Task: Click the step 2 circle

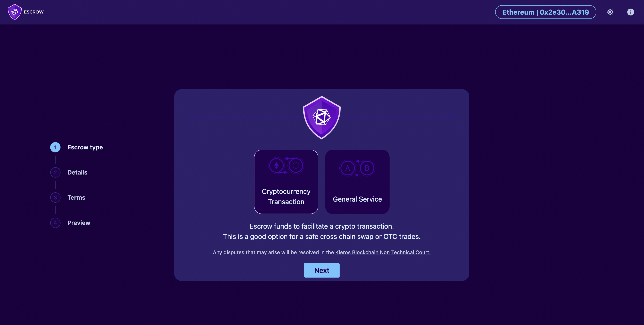Action: [x=55, y=172]
